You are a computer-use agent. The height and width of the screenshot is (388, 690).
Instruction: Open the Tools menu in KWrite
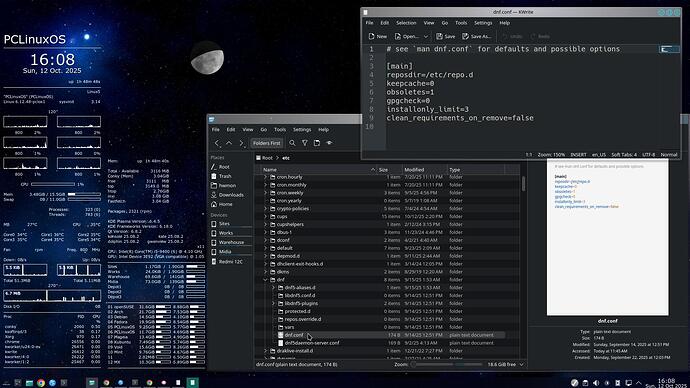pos(461,23)
